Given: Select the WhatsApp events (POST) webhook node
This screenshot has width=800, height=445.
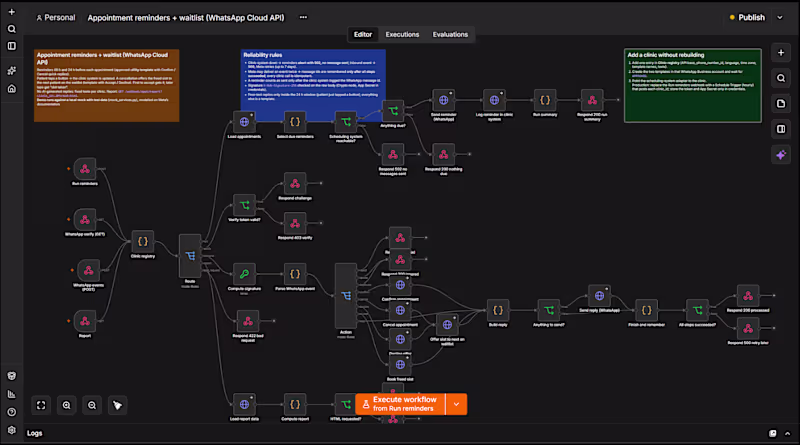Looking at the screenshot, I should [88, 270].
